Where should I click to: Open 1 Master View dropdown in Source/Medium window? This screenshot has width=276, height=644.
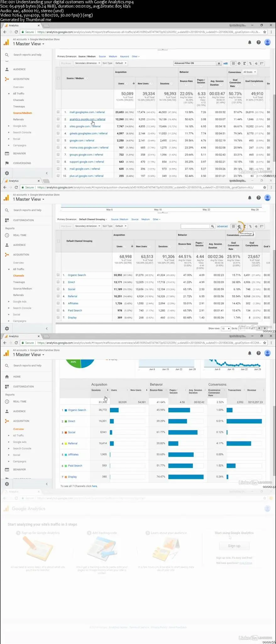point(29,44)
